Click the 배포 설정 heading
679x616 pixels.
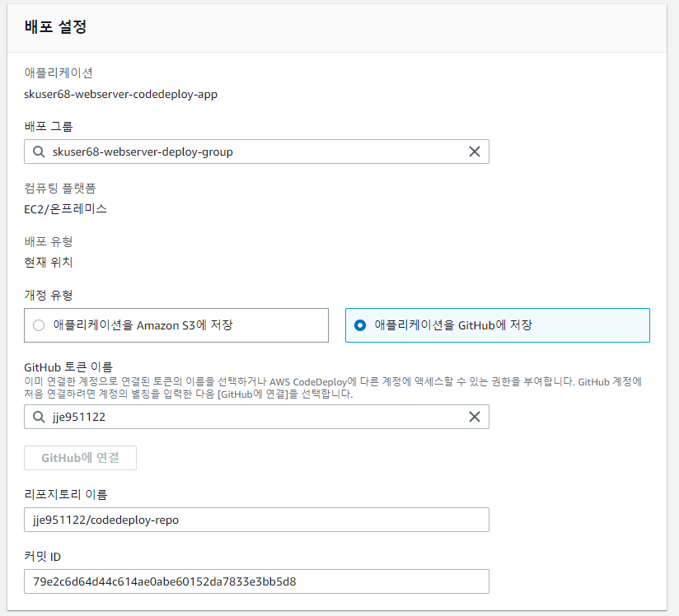(55, 27)
